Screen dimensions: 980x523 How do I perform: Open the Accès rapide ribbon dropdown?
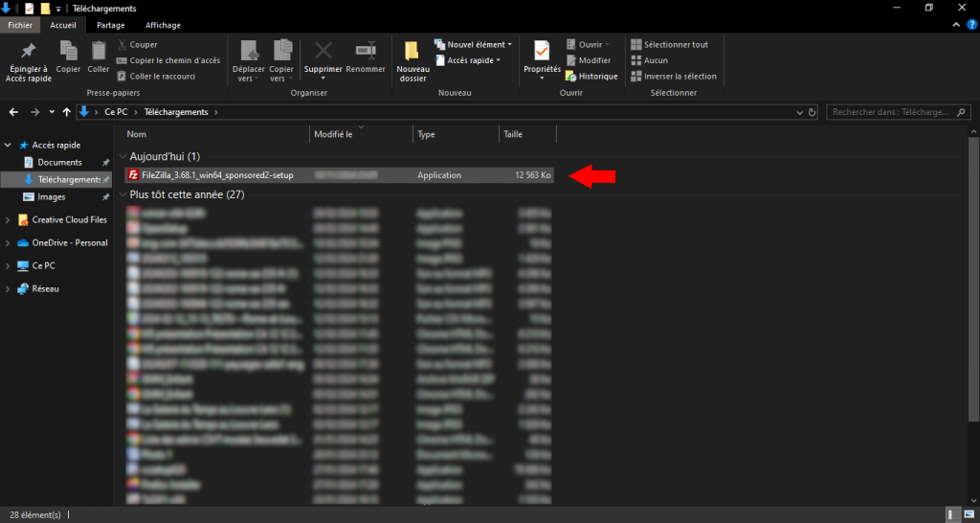click(x=467, y=60)
